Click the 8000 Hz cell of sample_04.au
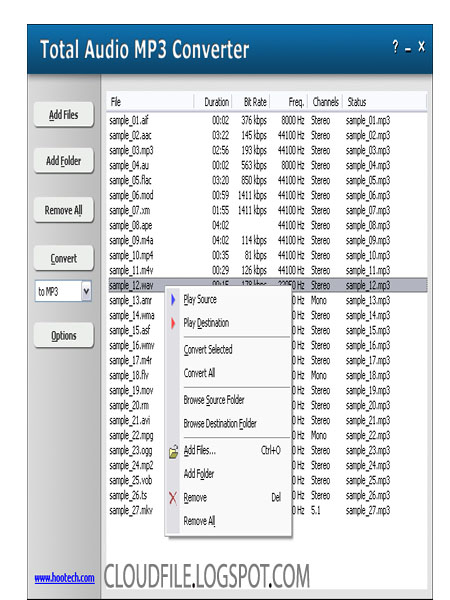 tap(293, 165)
